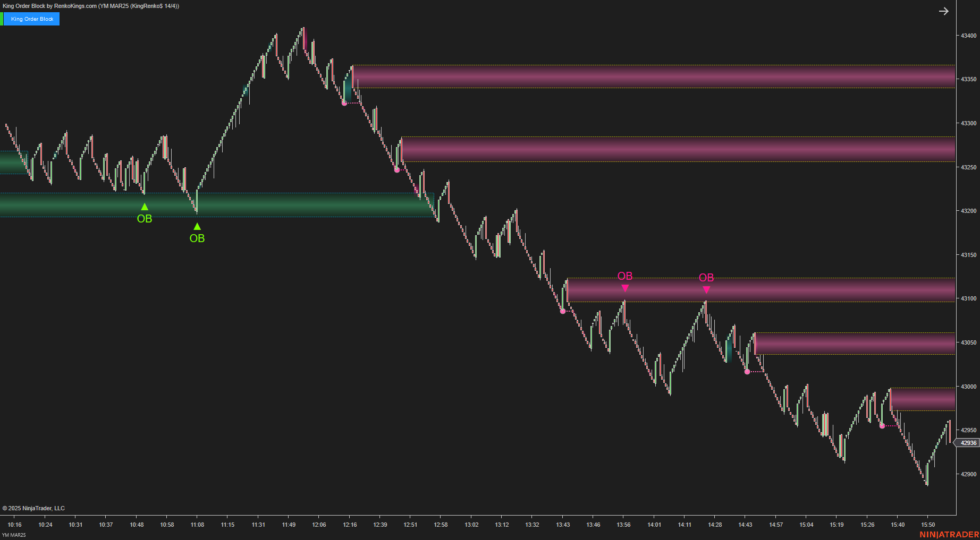Expand the chart title indicator dropdown
This screenshot has width=980, height=540.
(89, 6)
